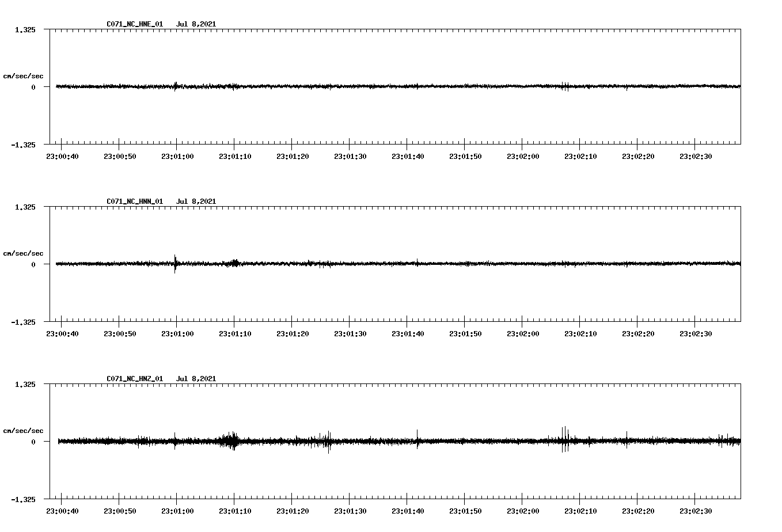
Task: Click the 23:00:40 tick label on top axis
Action: tap(63, 155)
